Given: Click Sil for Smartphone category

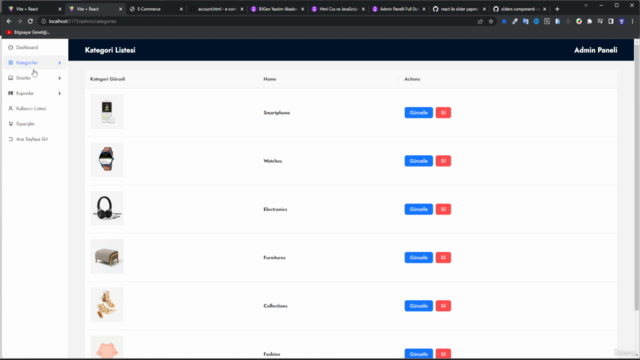Looking at the screenshot, I should (443, 113).
